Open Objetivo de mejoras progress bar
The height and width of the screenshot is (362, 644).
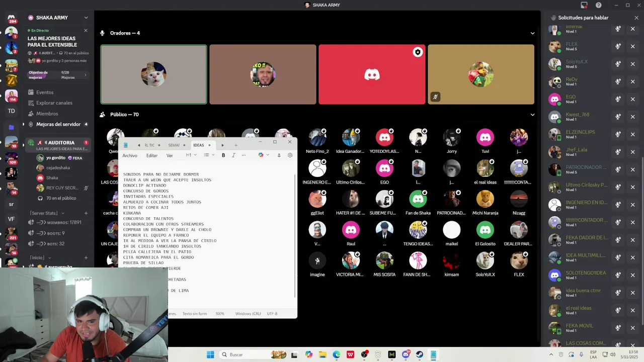58,75
